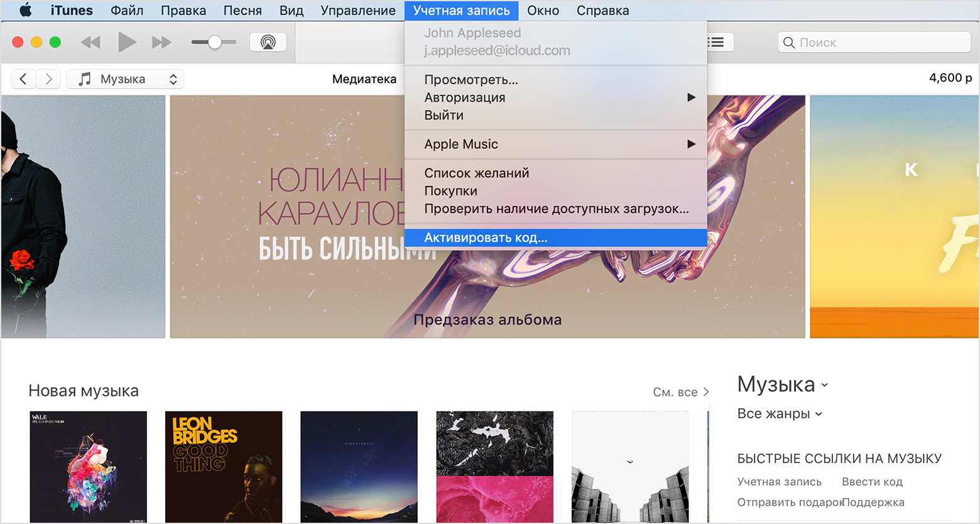Open Список желаний wish list
The image size is (980, 524).
[x=556, y=173]
